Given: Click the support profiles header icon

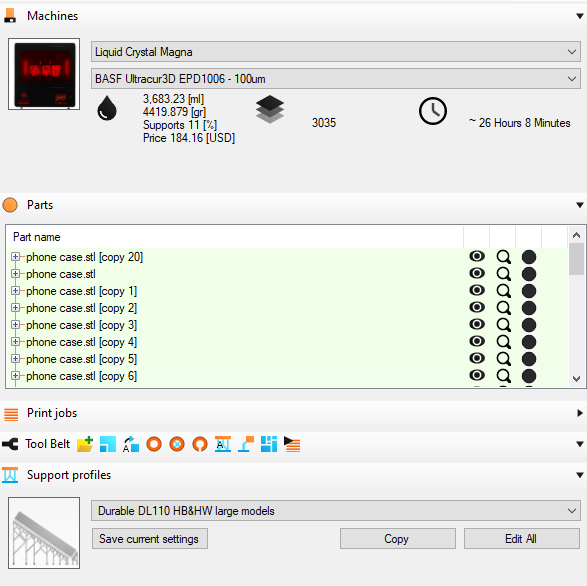Looking at the screenshot, I should point(10,475).
